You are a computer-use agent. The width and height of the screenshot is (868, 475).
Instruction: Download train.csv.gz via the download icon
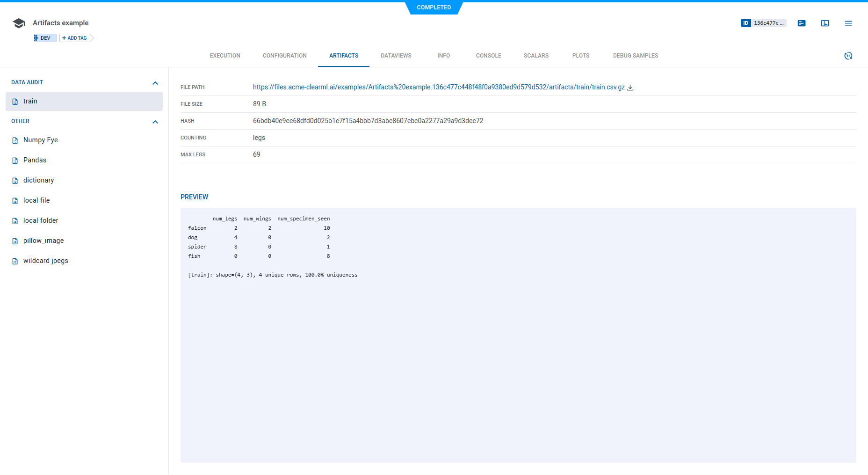[630, 87]
